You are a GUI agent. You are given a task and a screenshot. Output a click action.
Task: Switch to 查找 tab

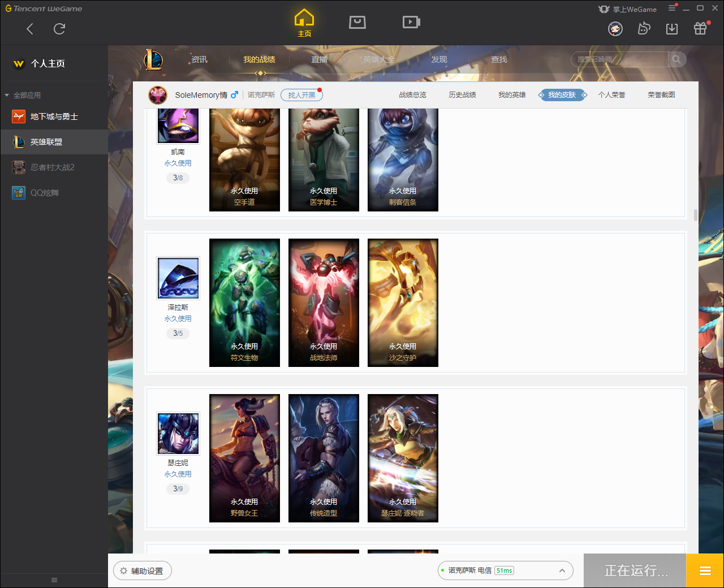[499, 59]
